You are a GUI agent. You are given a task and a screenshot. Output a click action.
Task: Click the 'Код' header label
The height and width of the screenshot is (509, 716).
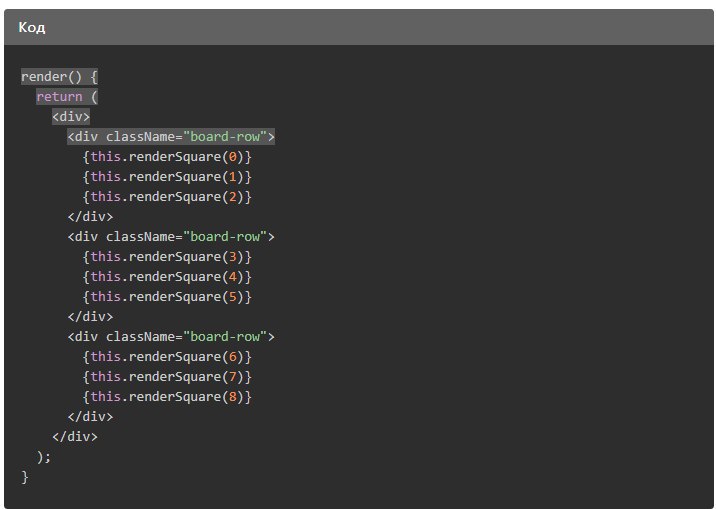pyautogui.click(x=32, y=27)
